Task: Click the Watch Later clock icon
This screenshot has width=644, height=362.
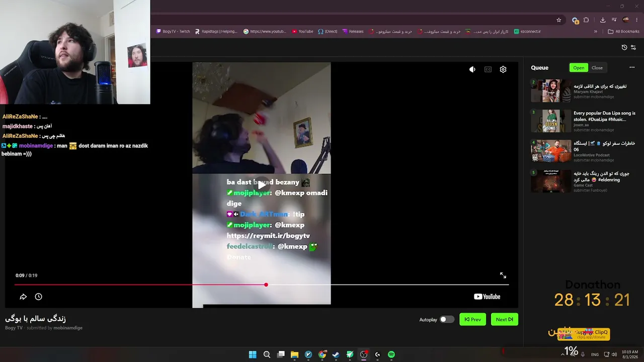Action: pyautogui.click(x=38, y=297)
